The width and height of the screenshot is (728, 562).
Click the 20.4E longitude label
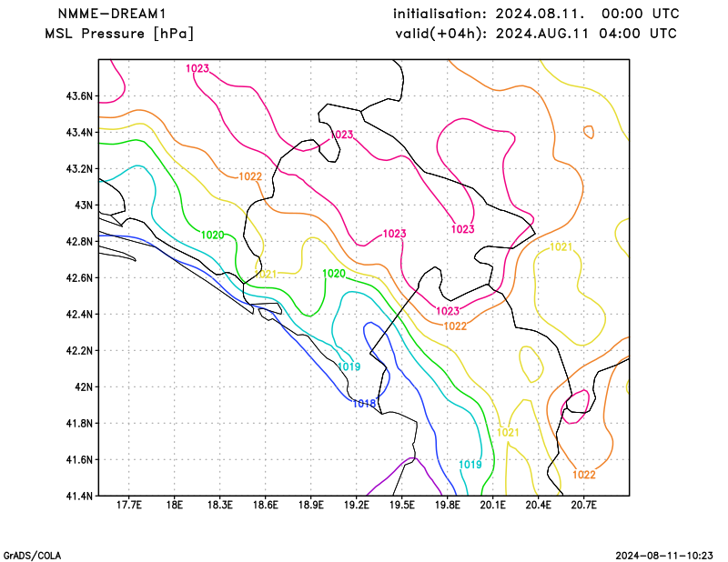click(538, 505)
